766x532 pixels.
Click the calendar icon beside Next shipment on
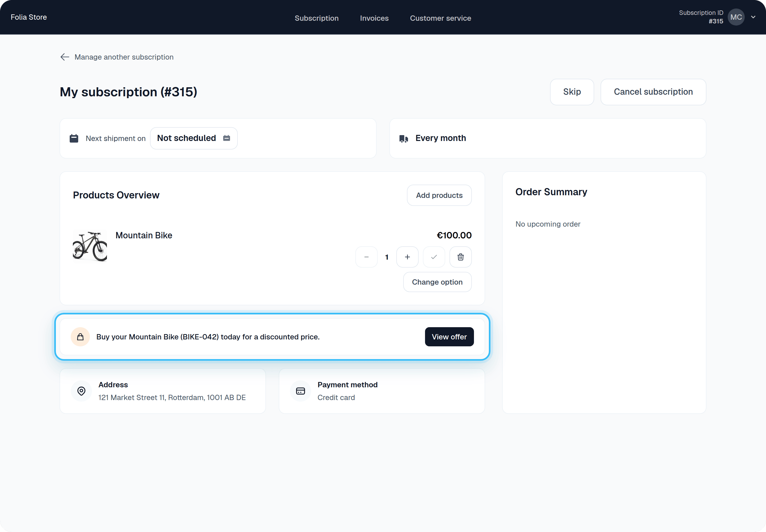74,138
